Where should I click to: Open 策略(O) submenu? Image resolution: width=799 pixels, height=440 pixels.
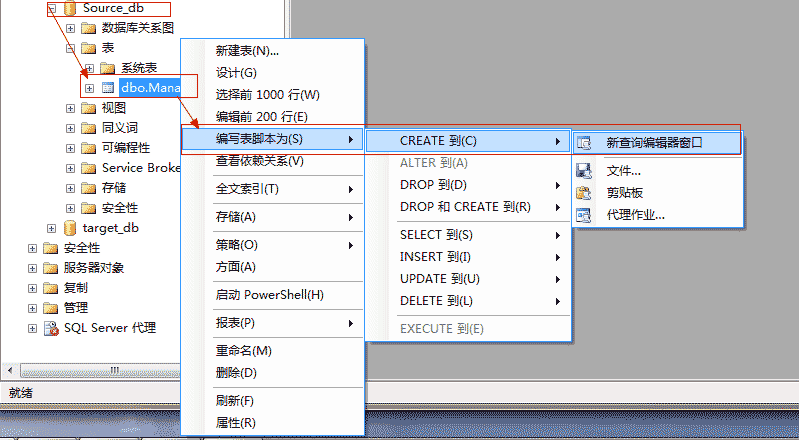click(x=273, y=245)
